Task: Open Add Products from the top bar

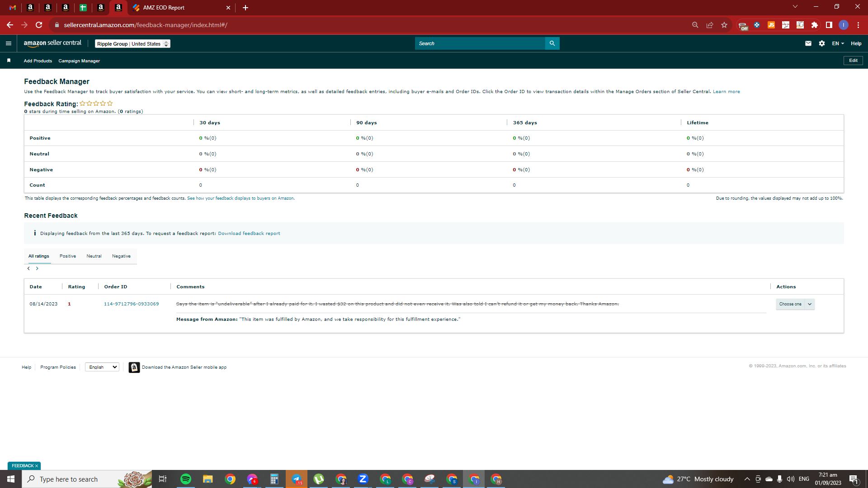Action: (38, 61)
